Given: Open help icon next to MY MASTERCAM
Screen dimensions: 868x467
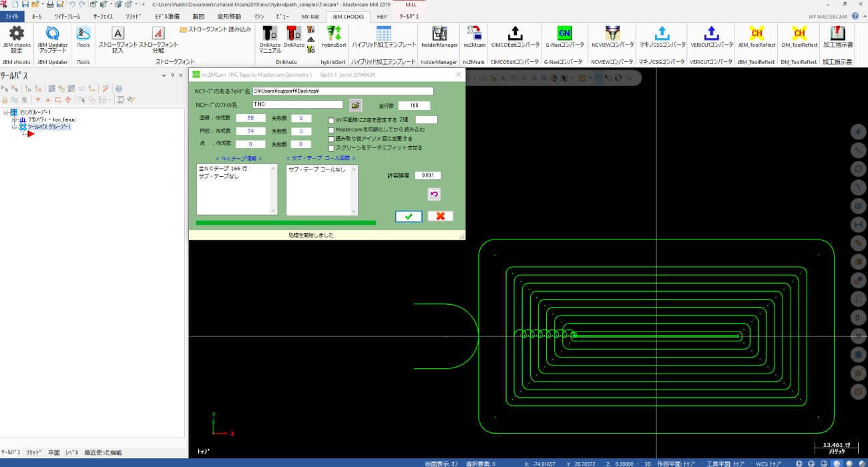Looking at the screenshot, I should [856, 16].
